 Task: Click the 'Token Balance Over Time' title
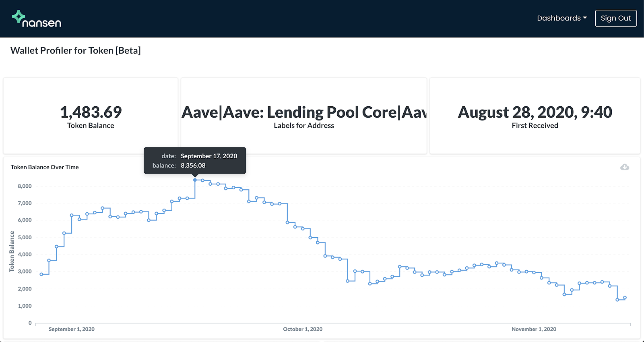tap(45, 167)
